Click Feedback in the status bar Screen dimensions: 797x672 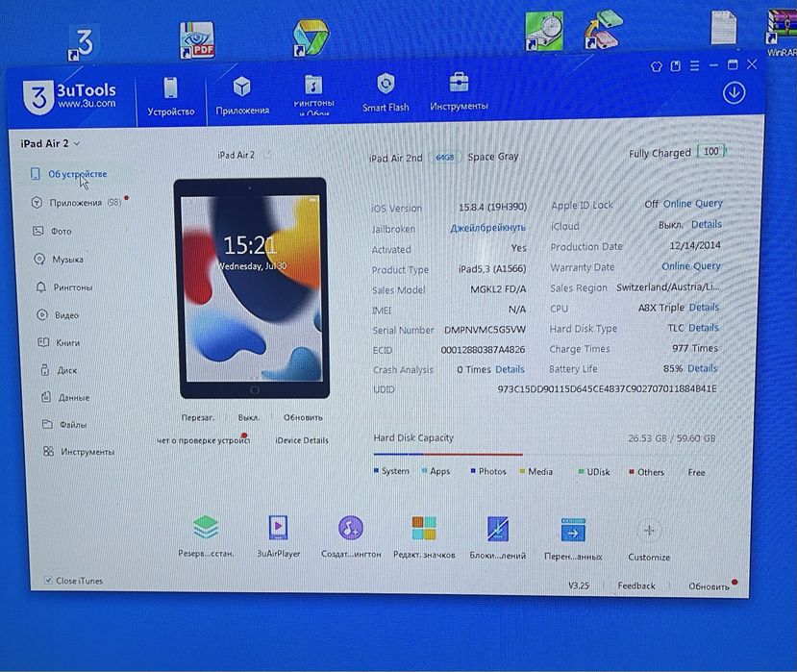point(635,585)
